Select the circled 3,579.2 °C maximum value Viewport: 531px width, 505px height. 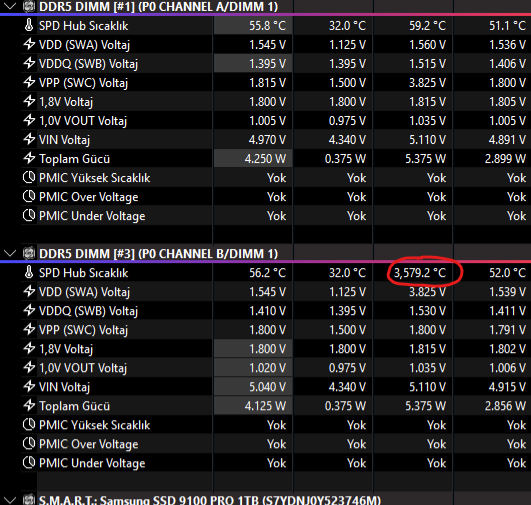coord(420,273)
